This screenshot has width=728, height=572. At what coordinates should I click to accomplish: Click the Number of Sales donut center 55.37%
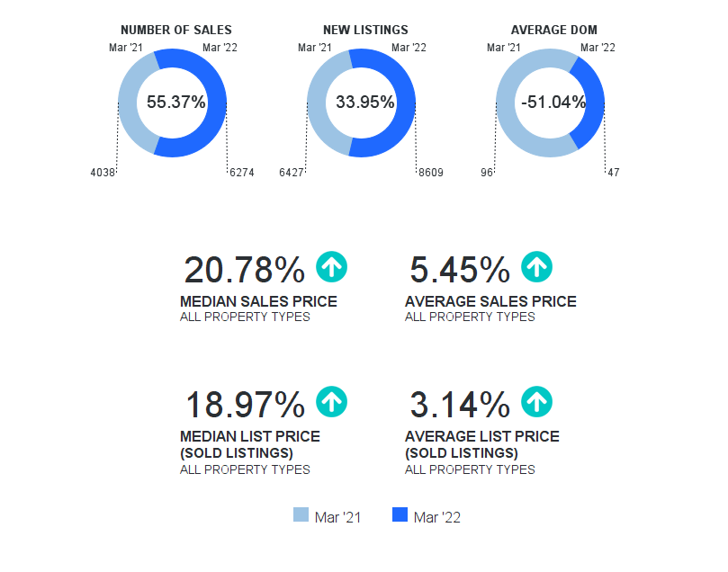(175, 103)
